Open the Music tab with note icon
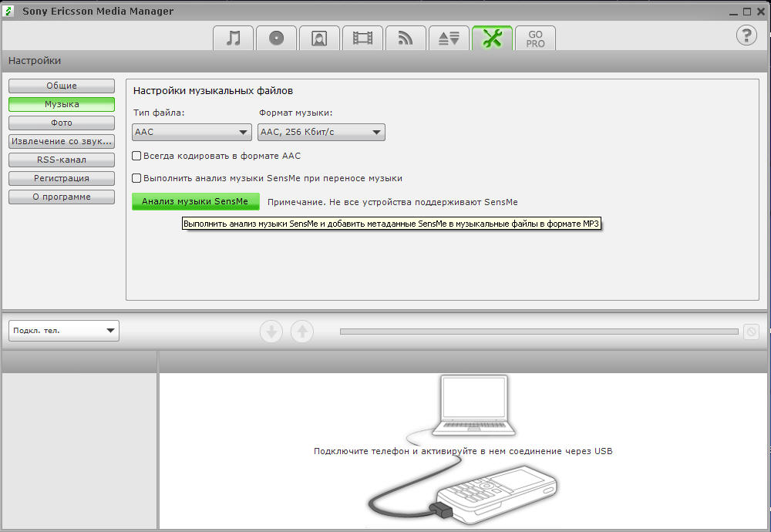The width and height of the screenshot is (771, 532). pos(233,38)
